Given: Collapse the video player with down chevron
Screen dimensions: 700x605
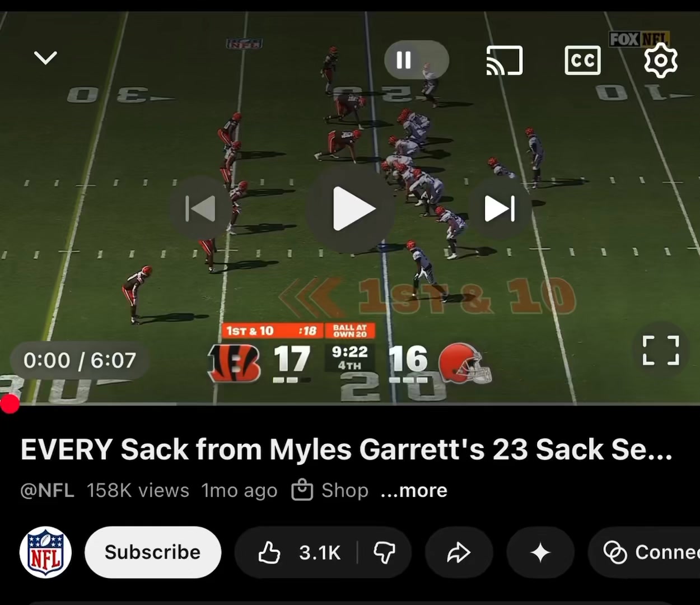Looking at the screenshot, I should coord(45,58).
